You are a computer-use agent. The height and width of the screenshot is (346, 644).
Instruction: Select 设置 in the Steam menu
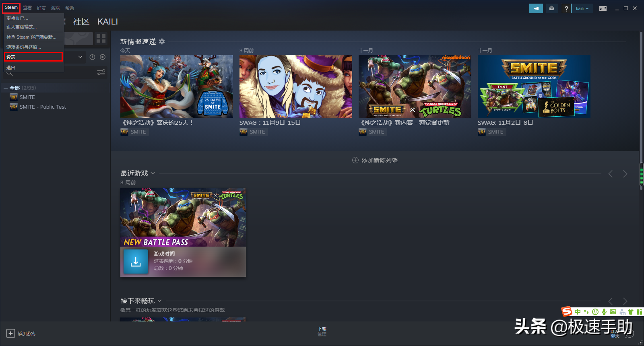(x=33, y=57)
